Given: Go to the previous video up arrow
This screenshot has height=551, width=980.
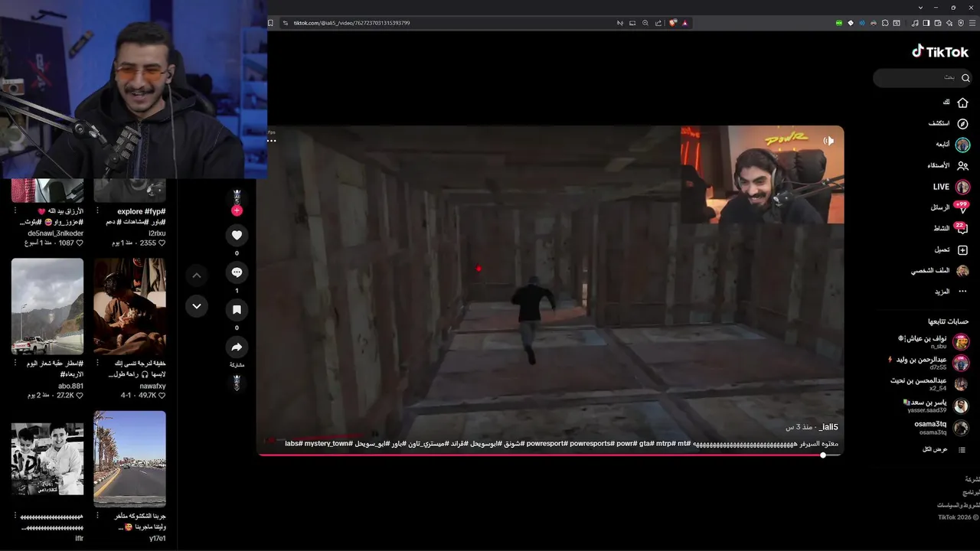Looking at the screenshot, I should tap(197, 275).
